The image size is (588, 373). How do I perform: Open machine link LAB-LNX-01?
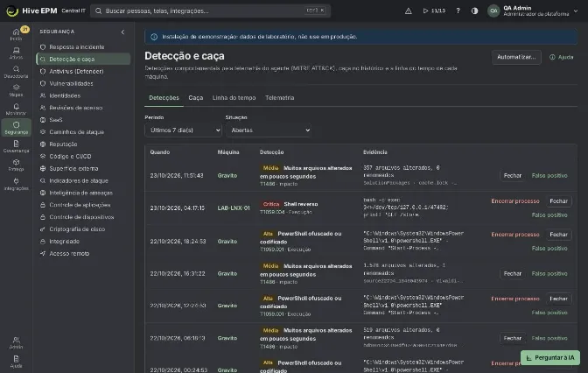pyautogui.click(x=234, y=208)
